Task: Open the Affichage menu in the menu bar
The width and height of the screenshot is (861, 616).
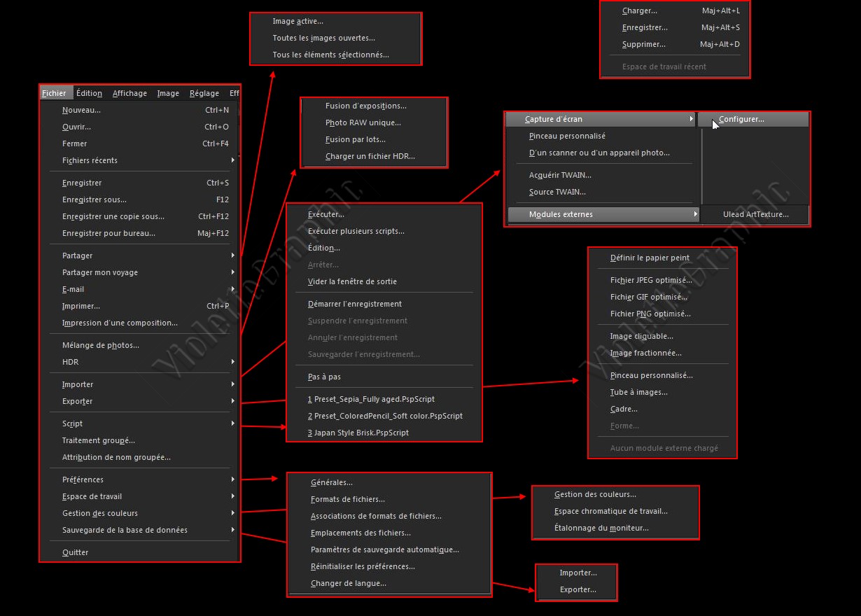Action: pyautogui.click(x=129, y=93)
